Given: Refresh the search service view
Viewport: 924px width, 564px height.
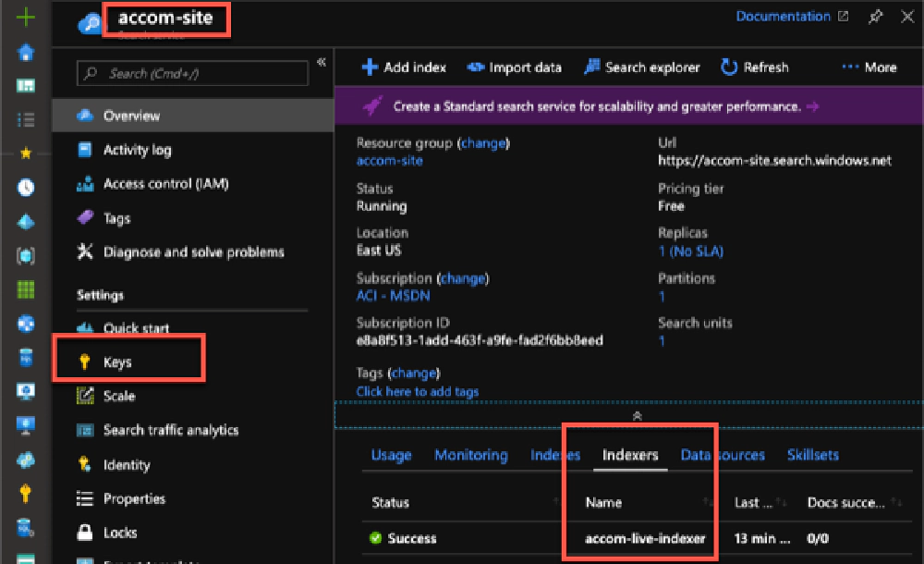Looking at the screenshot, I should click(x=729, y=67).
